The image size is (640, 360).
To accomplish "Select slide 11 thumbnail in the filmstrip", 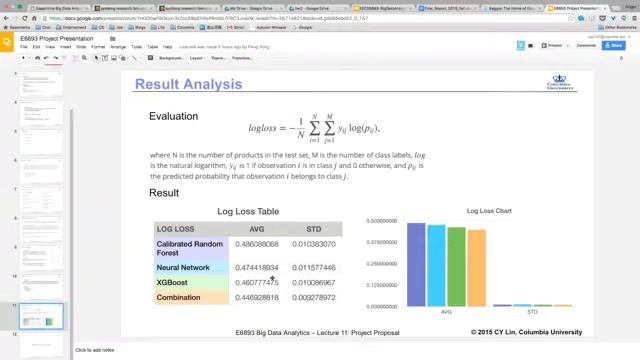I will (x=41, y=316).
